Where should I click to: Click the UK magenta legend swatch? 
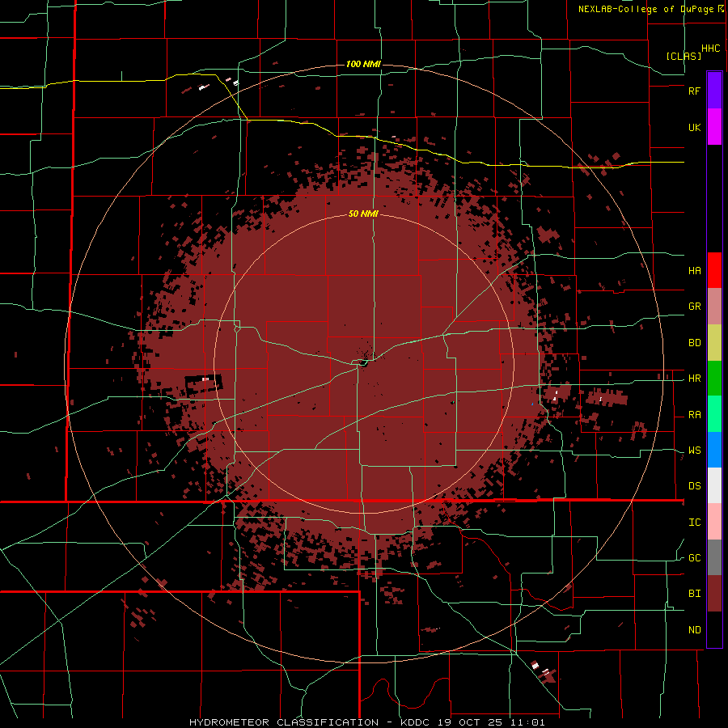(714, 127)
